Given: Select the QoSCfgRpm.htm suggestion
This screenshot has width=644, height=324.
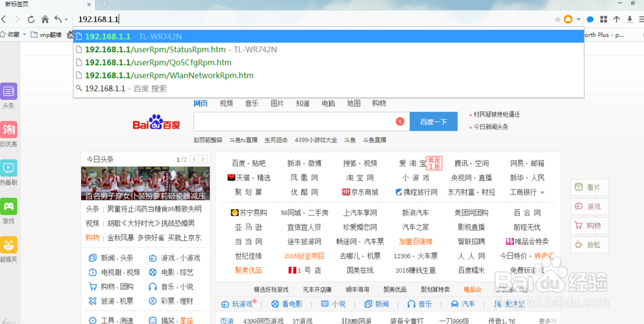Looking at the screenshot, I should tap(328, 63).
